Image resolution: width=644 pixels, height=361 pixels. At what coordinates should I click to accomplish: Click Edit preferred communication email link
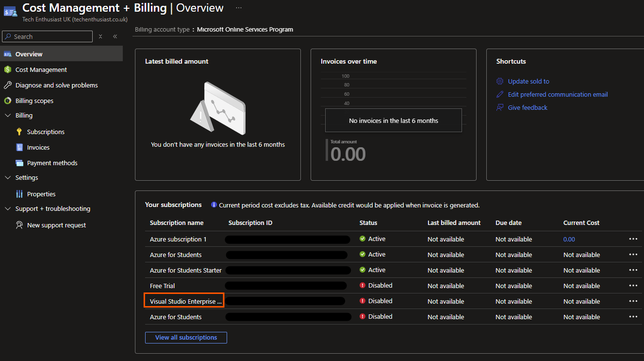tap(558, 94)
